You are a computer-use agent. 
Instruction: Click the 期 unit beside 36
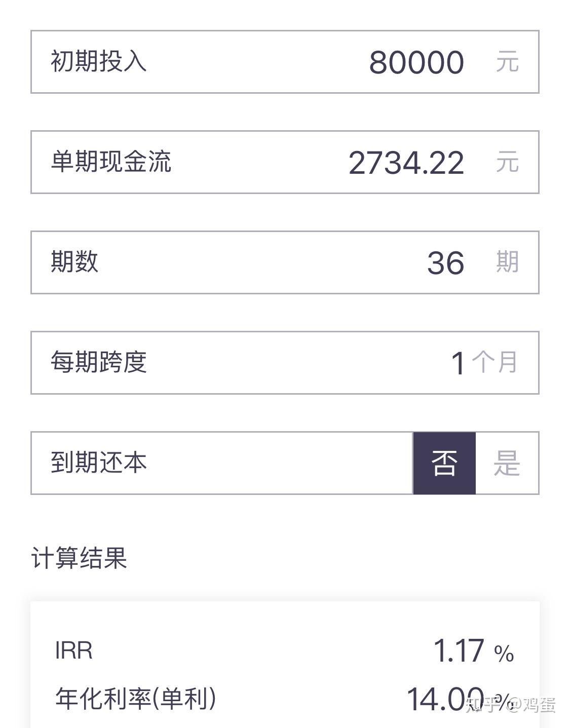(x=507, y=262)
